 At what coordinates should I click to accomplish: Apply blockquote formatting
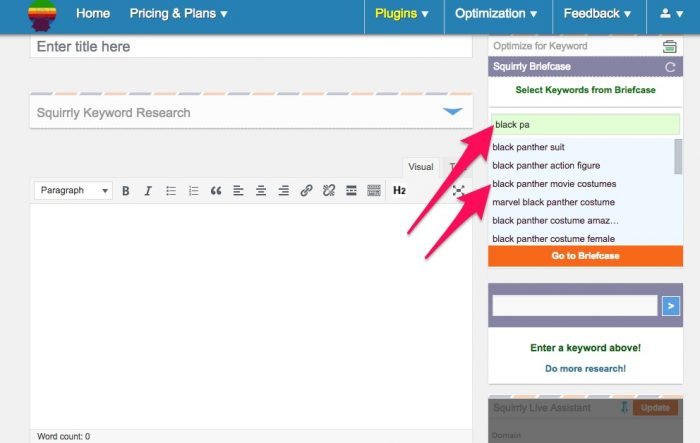click(216, 191)
